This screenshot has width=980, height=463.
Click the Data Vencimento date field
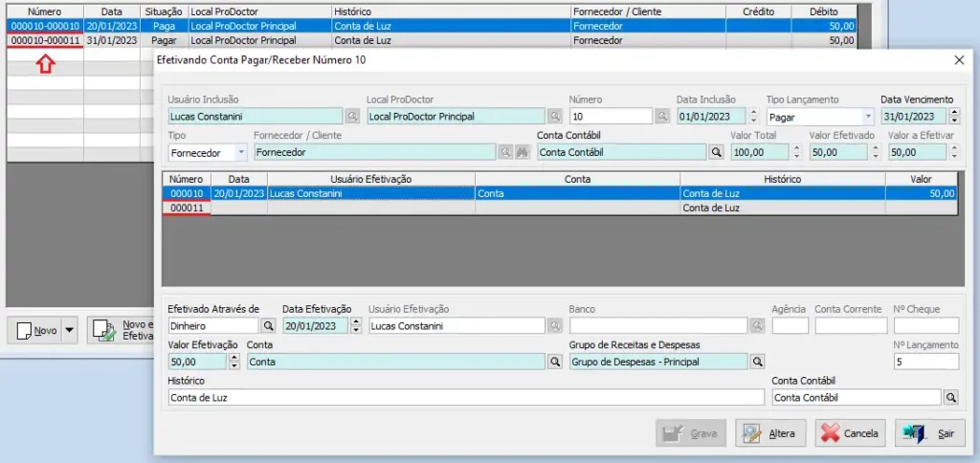[914, 116]
